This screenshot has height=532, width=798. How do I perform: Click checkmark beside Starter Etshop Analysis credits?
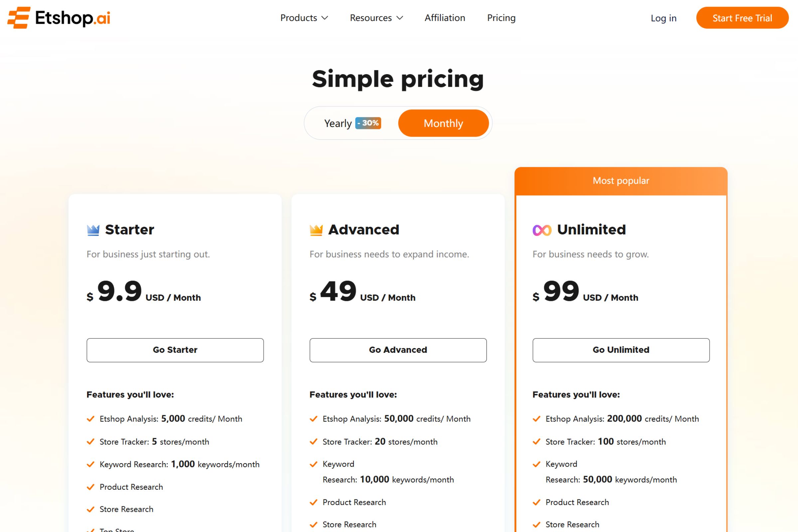90,419
